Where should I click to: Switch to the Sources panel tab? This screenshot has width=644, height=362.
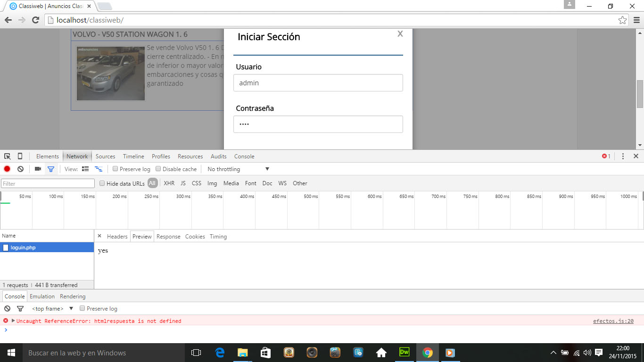(105, 156)
